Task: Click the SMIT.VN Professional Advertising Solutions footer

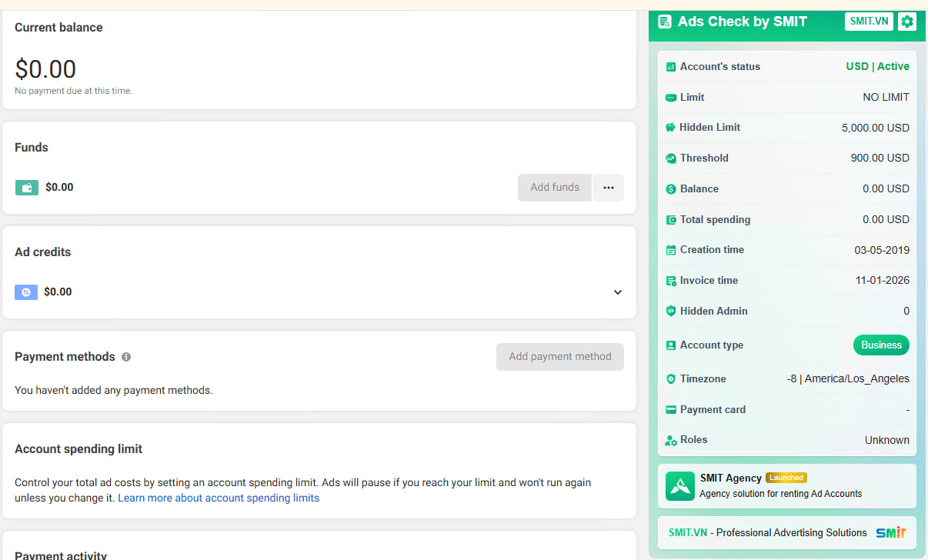Action: 786,532
